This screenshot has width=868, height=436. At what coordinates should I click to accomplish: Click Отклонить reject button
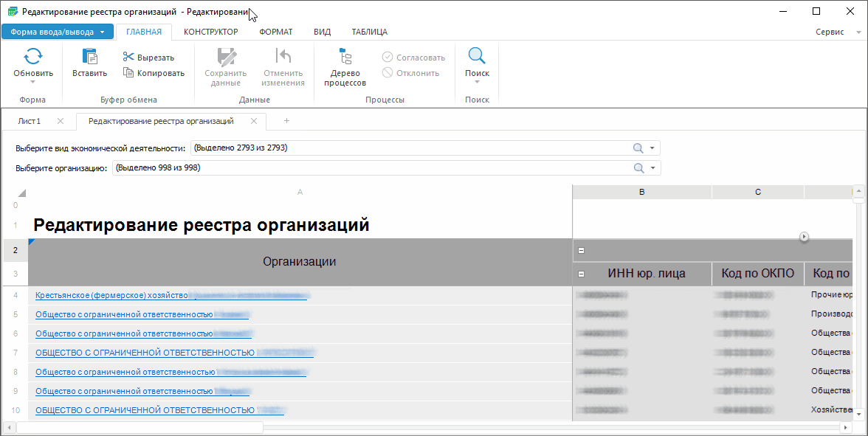coord(410,72)
